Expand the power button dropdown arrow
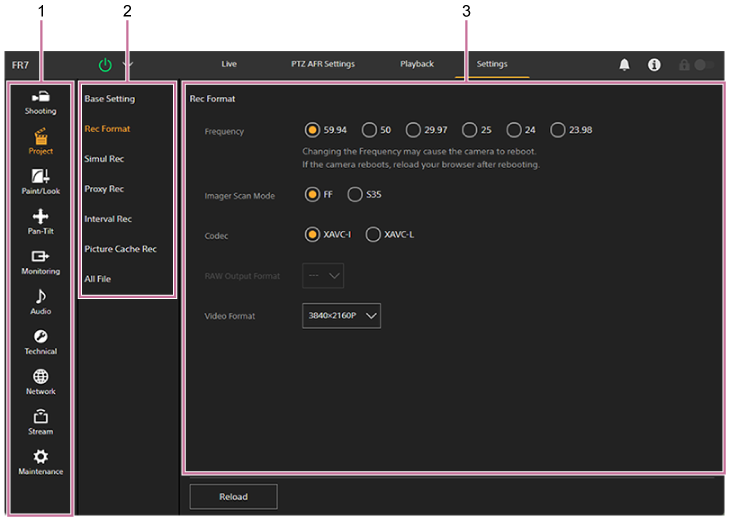 point(128,65)
